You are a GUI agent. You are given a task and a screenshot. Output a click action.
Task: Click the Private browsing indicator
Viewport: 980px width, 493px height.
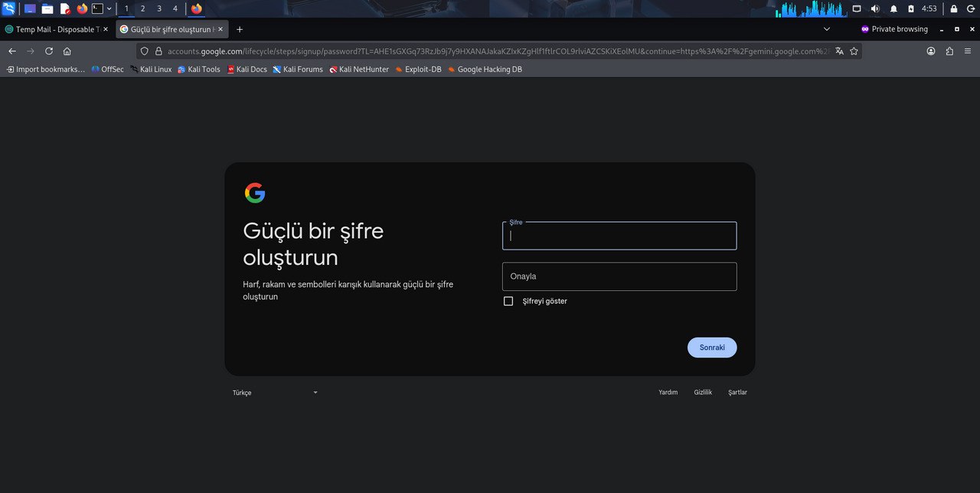[894, 29]
